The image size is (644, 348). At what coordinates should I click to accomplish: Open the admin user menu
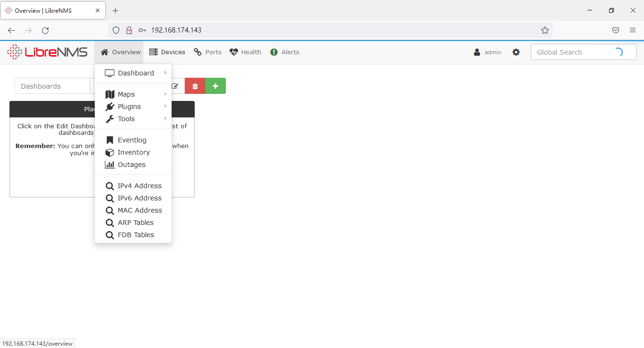click(x=487, y=52)
